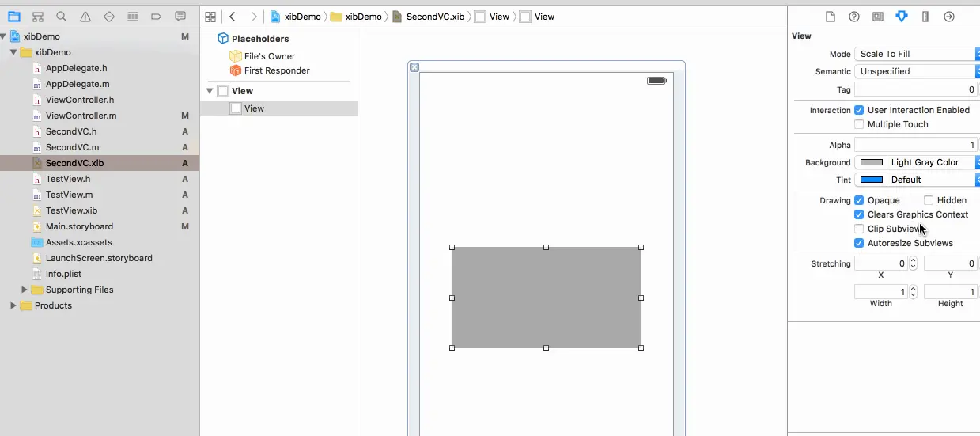This screenshot has width=980, height=436.
Task: Open ViewController.h file
Action: pos(80,100)
